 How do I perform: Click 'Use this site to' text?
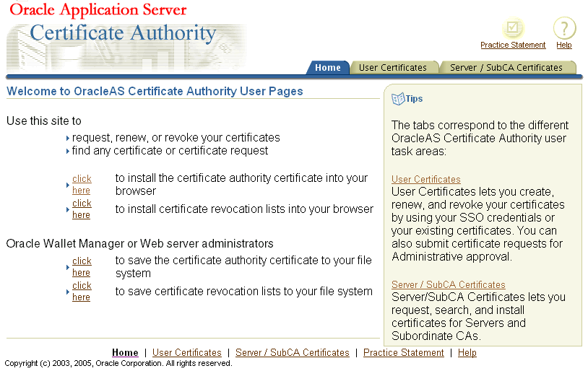coord(44,121)
